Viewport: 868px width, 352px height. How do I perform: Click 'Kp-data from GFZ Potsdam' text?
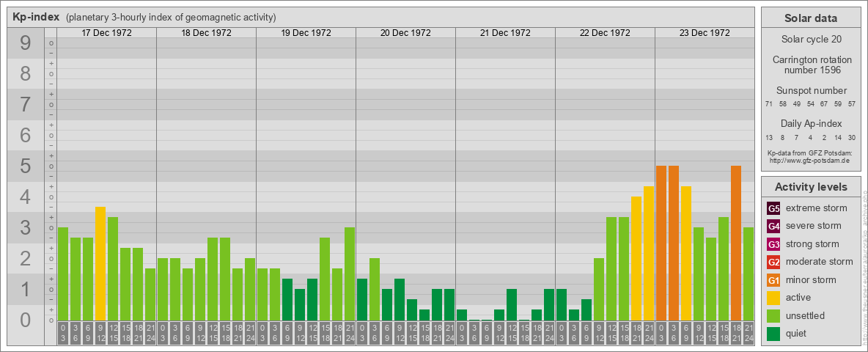click(x=811, y=153)
